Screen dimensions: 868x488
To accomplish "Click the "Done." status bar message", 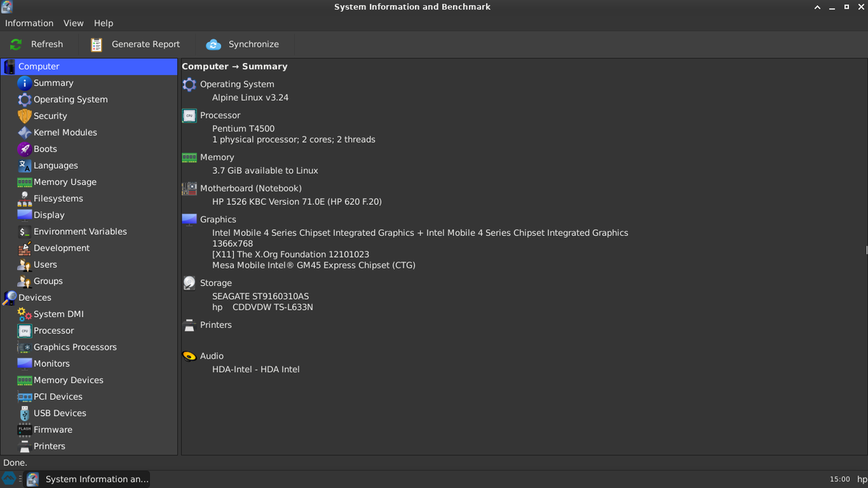I will [x=15, y=463].
